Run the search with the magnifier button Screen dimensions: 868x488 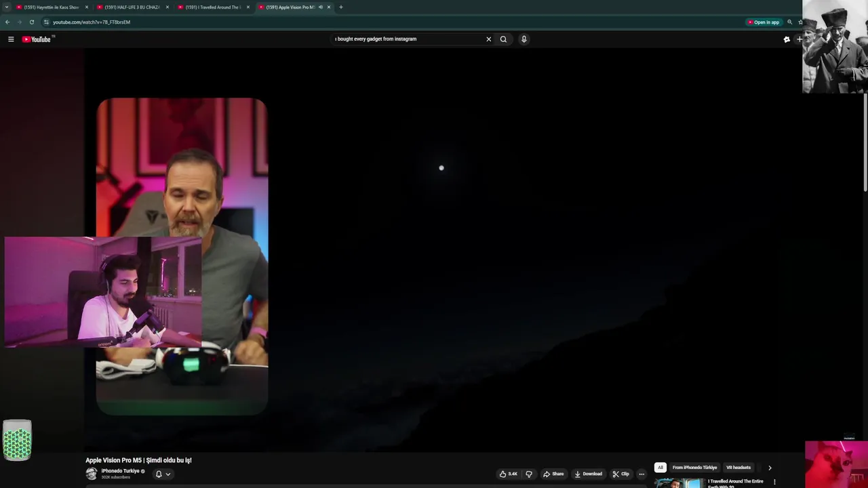click(503, 39)
